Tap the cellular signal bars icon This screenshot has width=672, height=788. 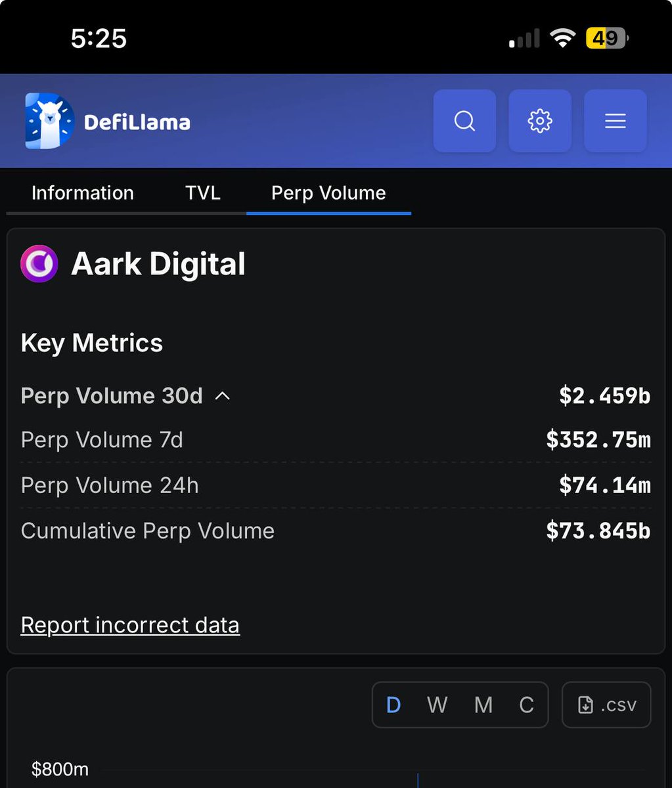(x=524, y=39)
